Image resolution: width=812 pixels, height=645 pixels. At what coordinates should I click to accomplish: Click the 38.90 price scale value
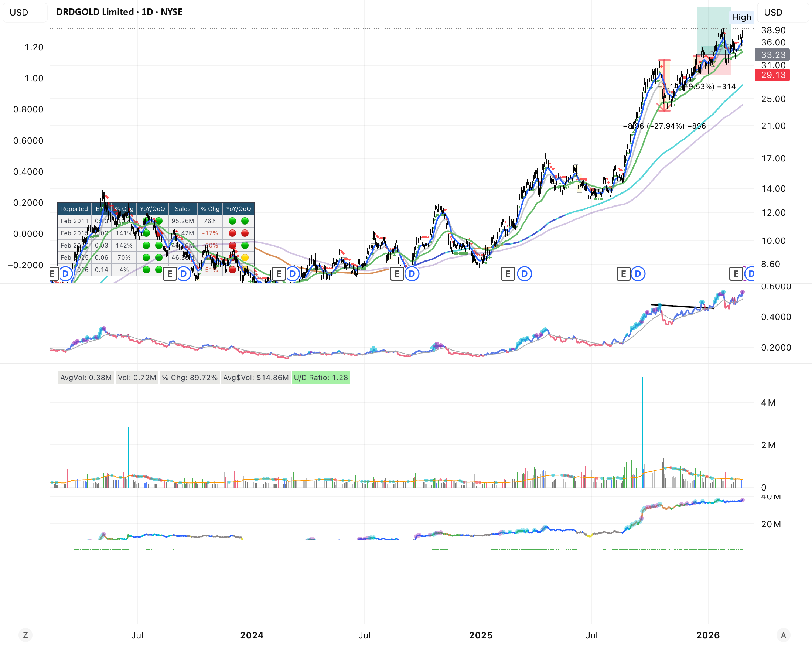point(774,30)
